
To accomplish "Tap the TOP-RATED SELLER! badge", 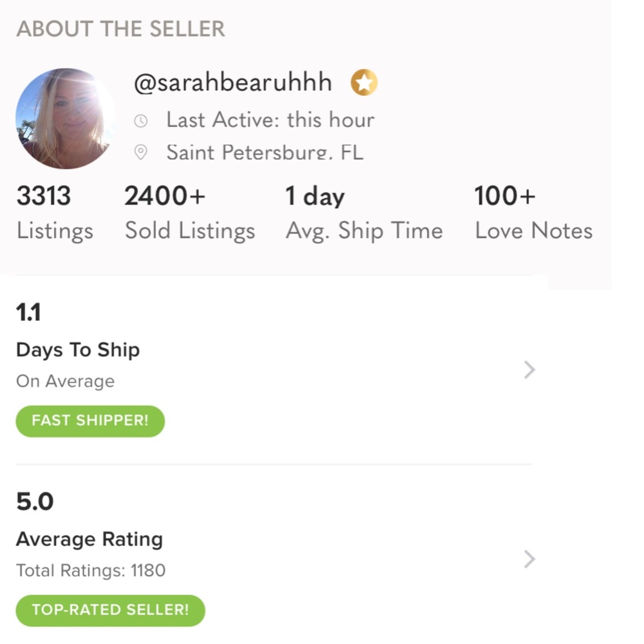I will (x=110, y=611).
